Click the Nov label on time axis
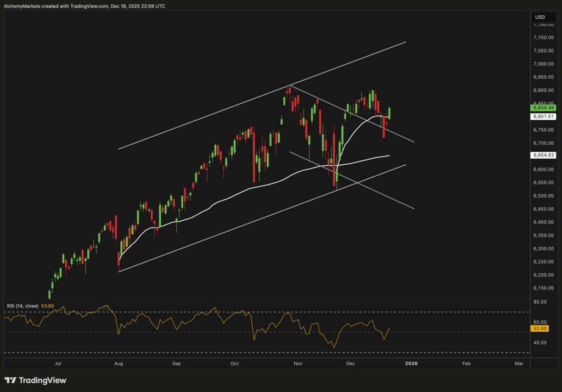Image resolution: width=562 pixels, height=392 pixels. [x=298, y=363]
